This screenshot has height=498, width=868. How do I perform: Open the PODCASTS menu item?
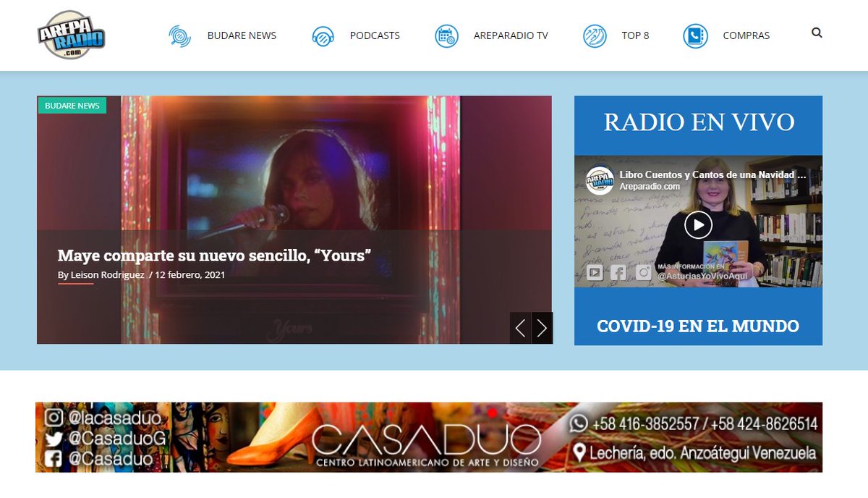pos(375,35)
